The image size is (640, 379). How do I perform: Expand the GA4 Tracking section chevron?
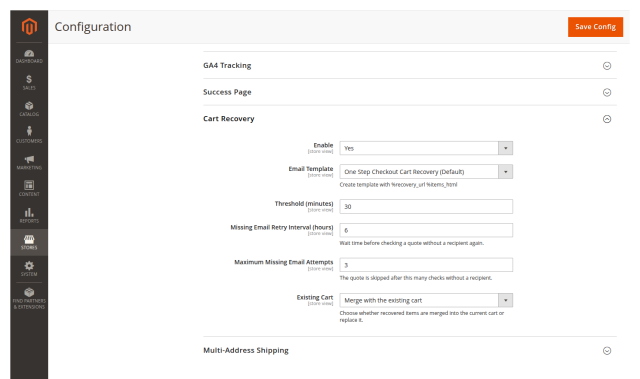pos(607,66)
